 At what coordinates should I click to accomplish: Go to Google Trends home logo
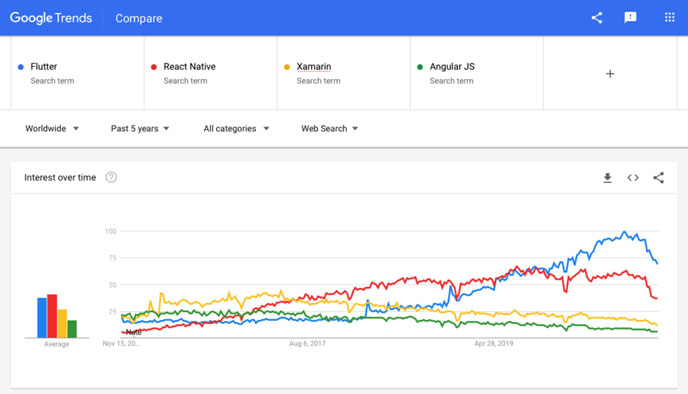(51, 18)
